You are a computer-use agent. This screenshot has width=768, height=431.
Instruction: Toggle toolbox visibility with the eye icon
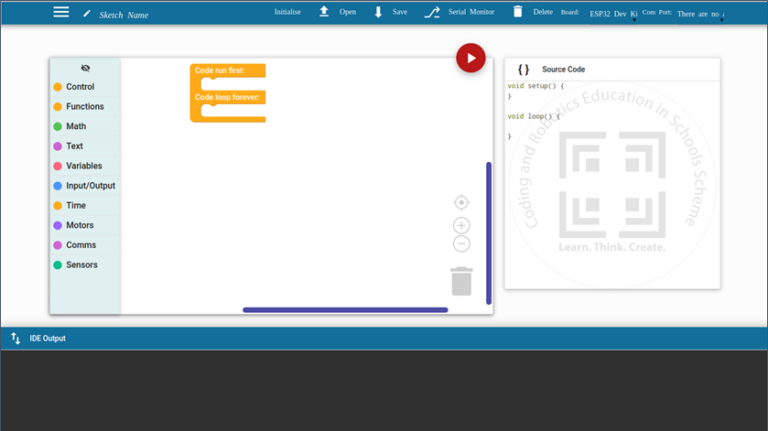tap(85, 68)
